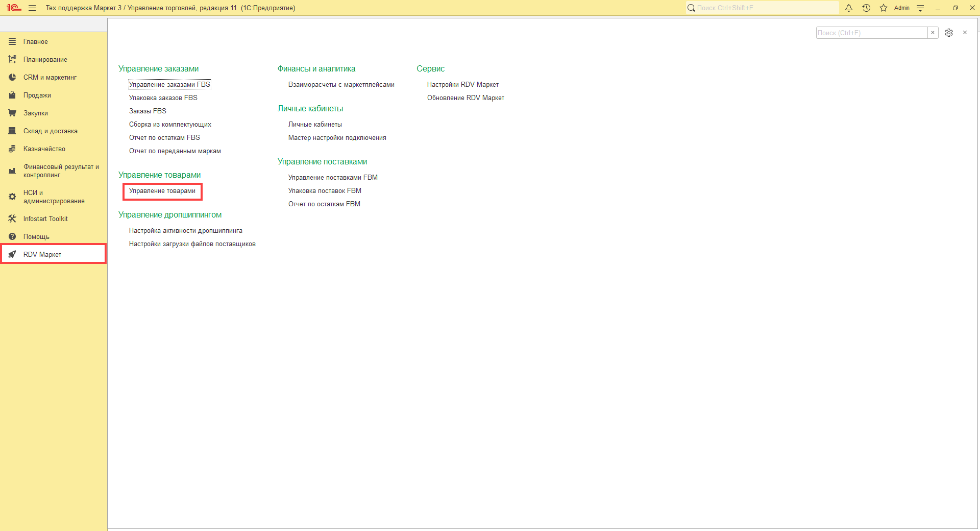Click the НСИ и администрирование gear icon
This screenshot has height=531, width=980.
12,197
